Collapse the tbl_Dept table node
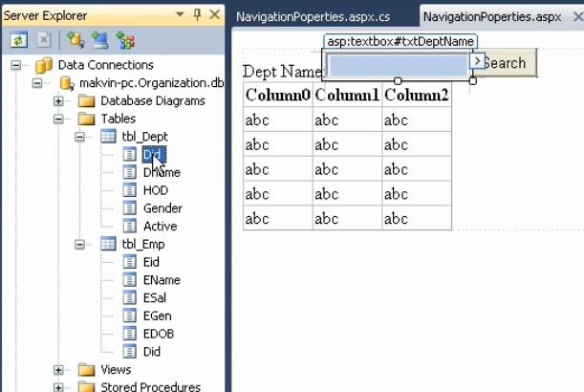The height and width of the screenshot is (392, 584). coord(81,137)
